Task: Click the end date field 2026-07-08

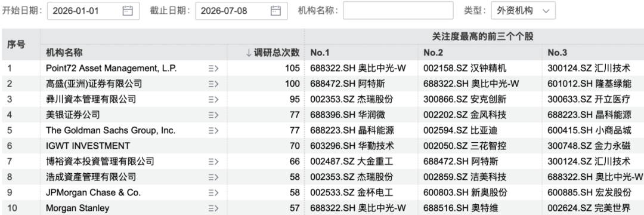Action: point(241,11)
